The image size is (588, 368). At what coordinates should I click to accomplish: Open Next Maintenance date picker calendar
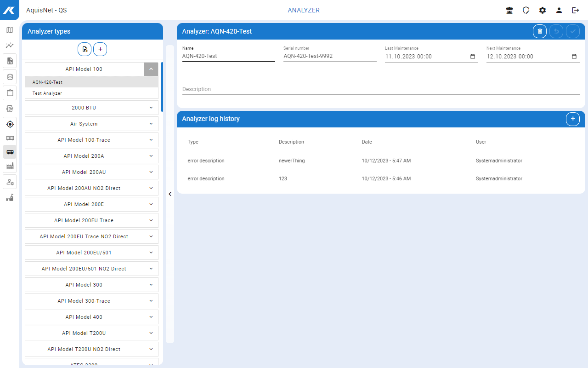[574, 57]
